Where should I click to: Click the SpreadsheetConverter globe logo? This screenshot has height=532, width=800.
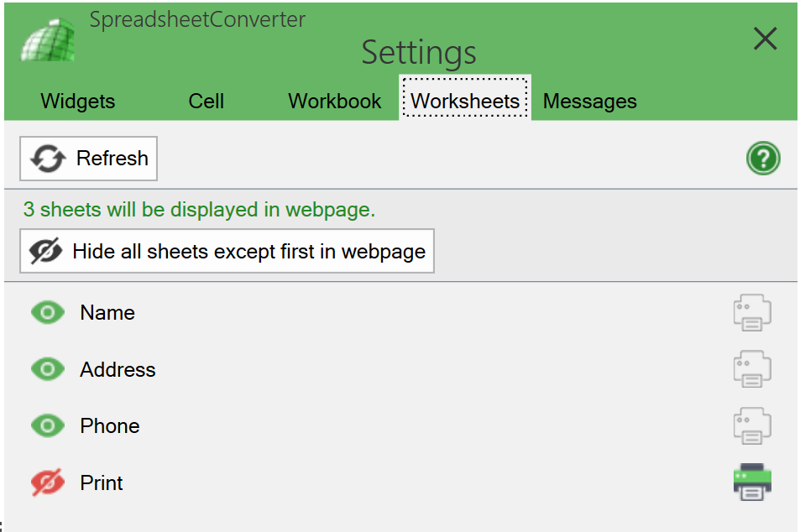click(x=47, y=37)
